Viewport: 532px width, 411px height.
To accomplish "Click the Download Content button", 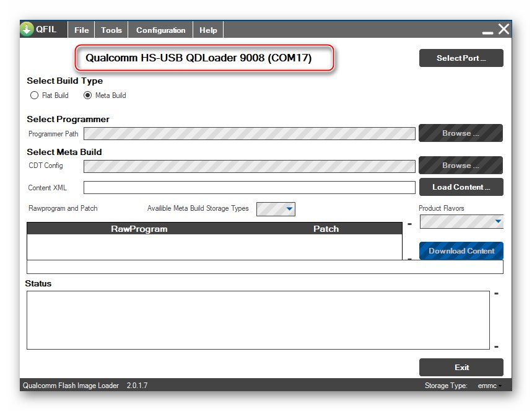I will pos(461,250).
